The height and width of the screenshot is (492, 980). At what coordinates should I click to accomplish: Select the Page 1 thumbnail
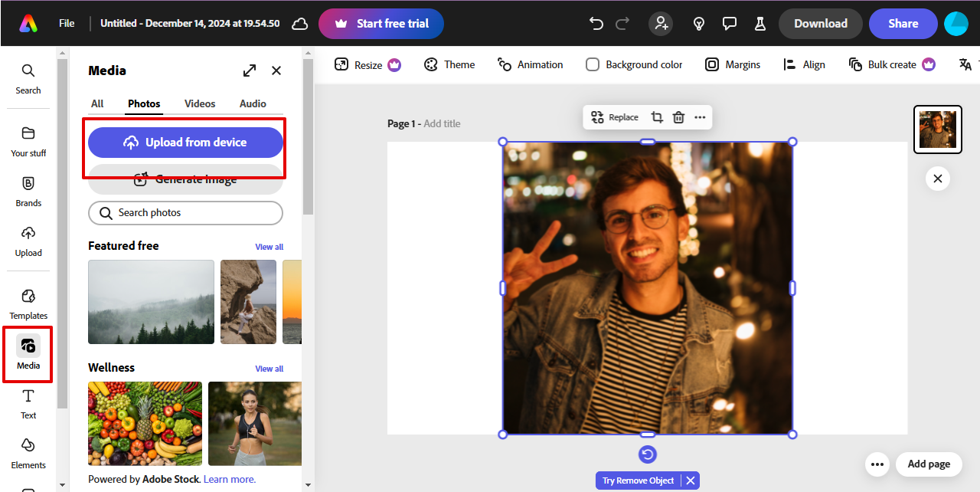(x=938, y=130)
